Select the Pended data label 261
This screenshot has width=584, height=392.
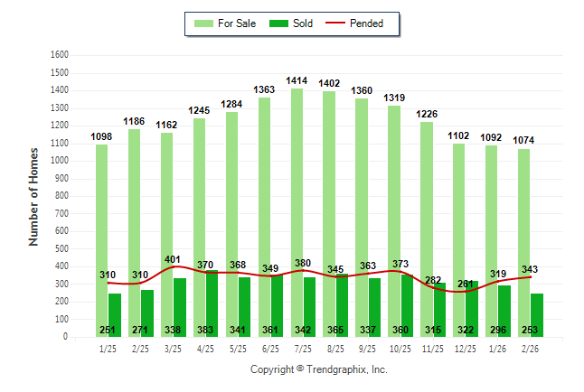click(466, 285)
